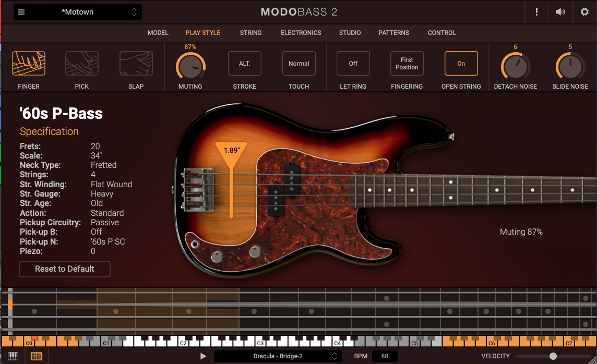Select the Pick play style icon
The height and width of the screenshot is (364, 597).
(82, 64)
